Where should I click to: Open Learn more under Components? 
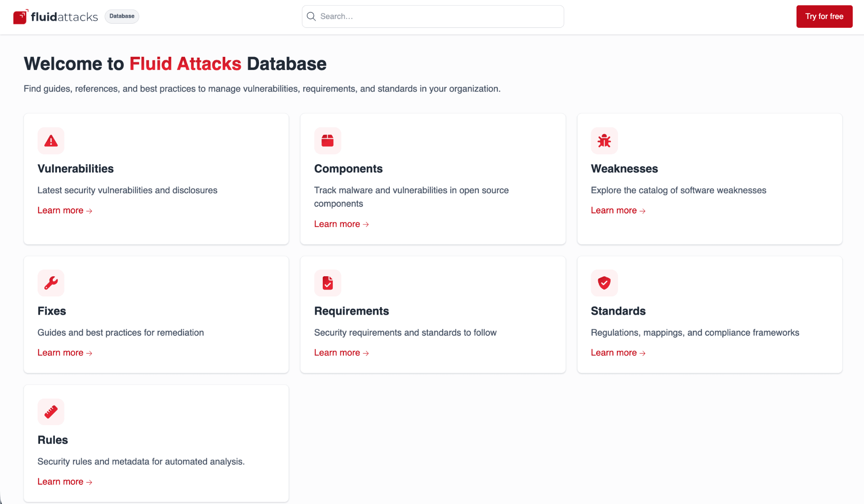pos(342,224)
